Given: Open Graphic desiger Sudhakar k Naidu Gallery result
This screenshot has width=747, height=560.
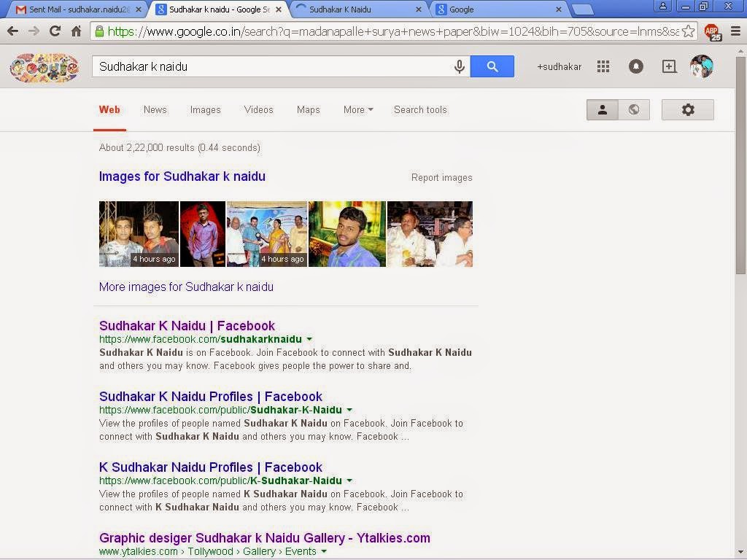Looking at the screenshot, I should click(264, 538).
